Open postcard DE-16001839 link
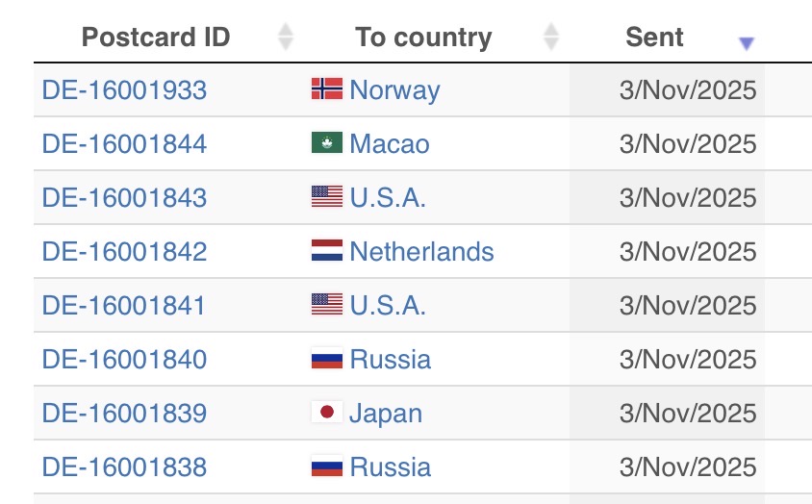 124,414
